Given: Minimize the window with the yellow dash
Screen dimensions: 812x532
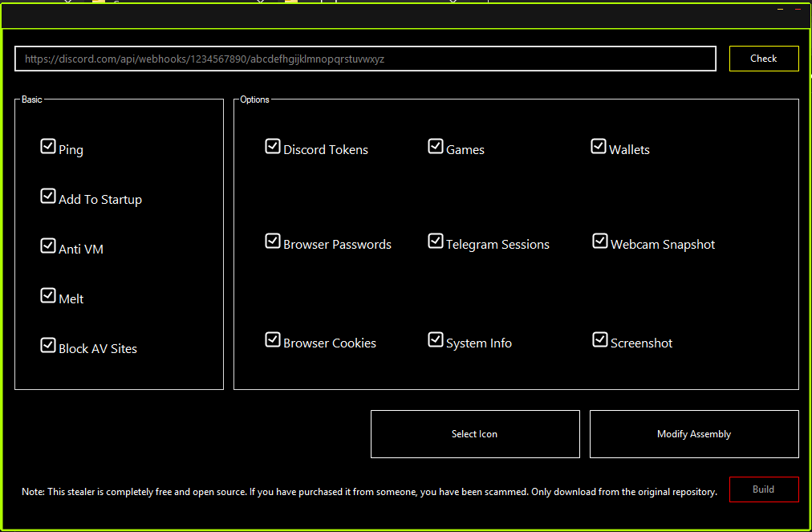Looking at the screenshot, I should (x=781, y=10).
